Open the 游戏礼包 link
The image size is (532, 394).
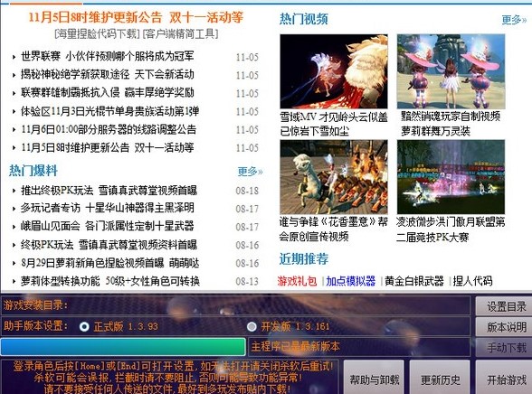pyautogui.click(x=297, y=281)
